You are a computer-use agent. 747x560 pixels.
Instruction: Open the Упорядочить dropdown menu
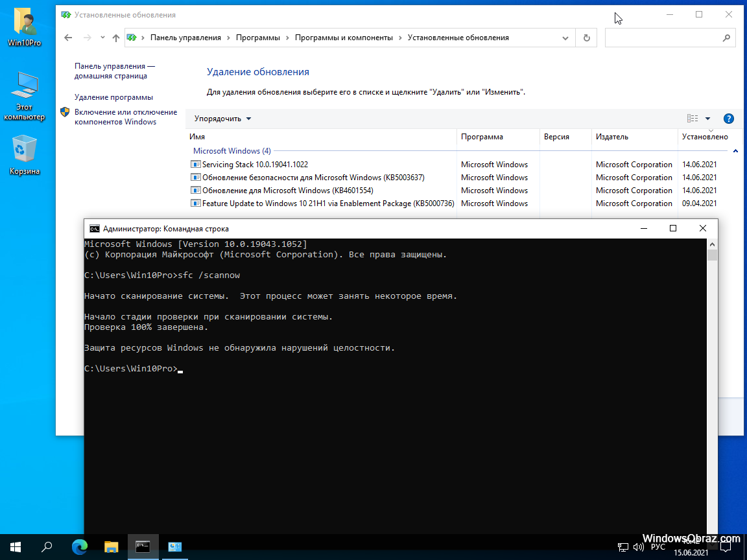pyautogui.click(x=222, y=119)
